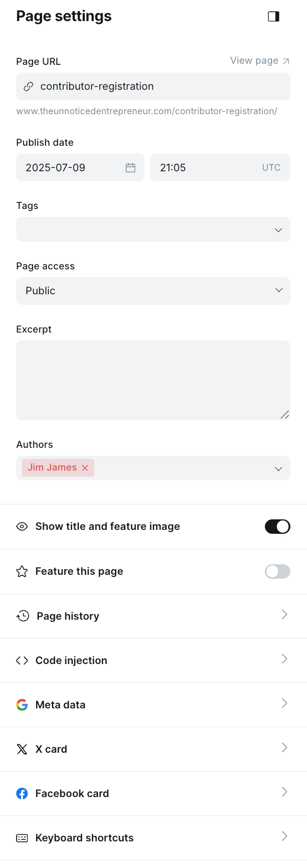Enable Feature this page toggle
This screenshot has width=307, height=868.
[x=278, y=571]
